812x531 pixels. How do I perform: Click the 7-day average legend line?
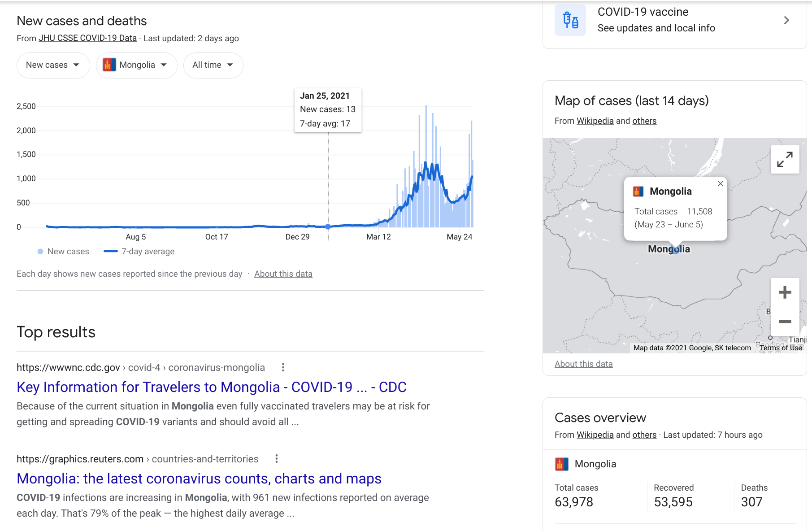coord(111,252)
